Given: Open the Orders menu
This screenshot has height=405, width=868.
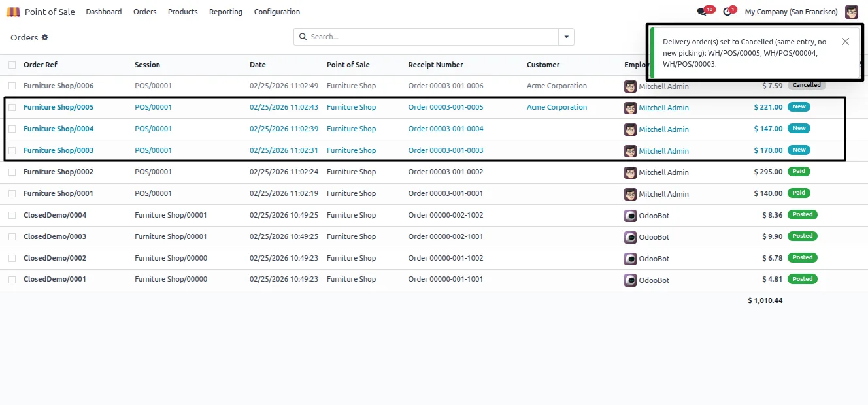Looking at the screenshot, I should point(144,12).
